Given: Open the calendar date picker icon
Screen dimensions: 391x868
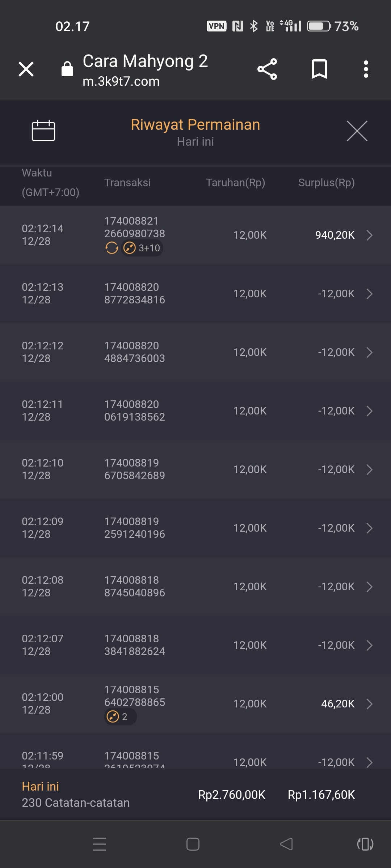Looking at the screenshot, I should click(x=43, y=130).
